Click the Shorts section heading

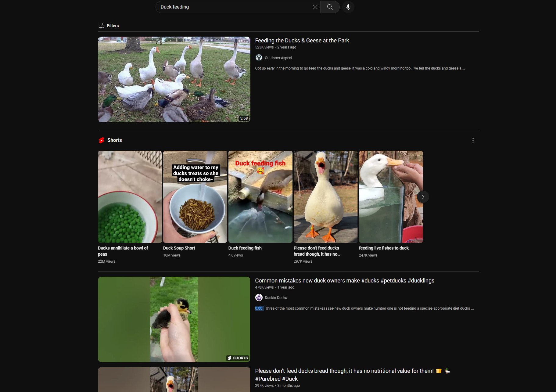[x=115, y=140]
